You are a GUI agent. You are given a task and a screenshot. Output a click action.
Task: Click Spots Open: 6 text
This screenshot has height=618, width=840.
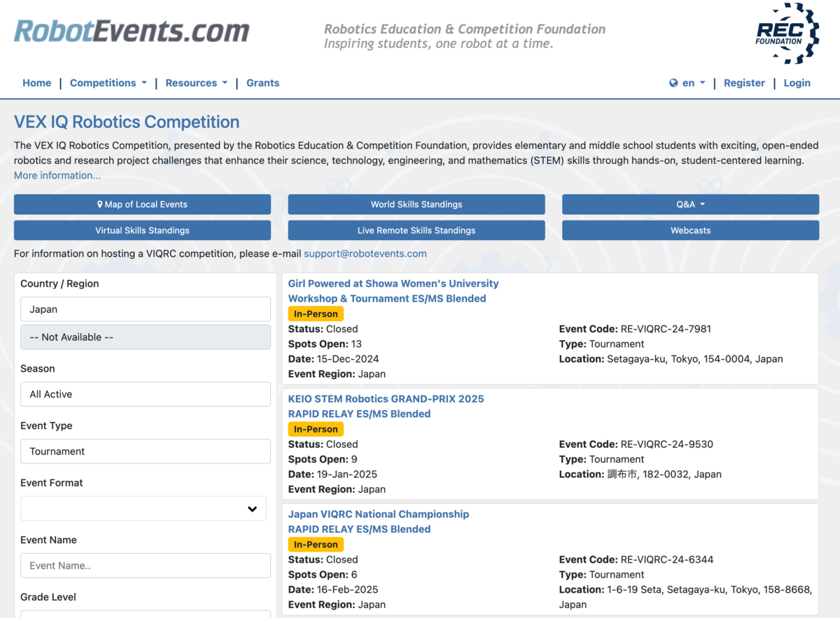pyautogui.click(x=323, y=575)
